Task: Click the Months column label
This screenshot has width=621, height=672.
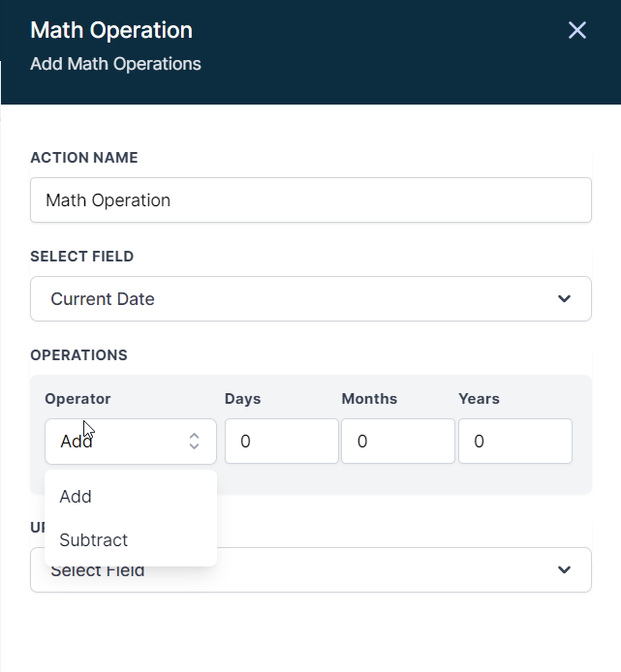Action: click(369, 399)
